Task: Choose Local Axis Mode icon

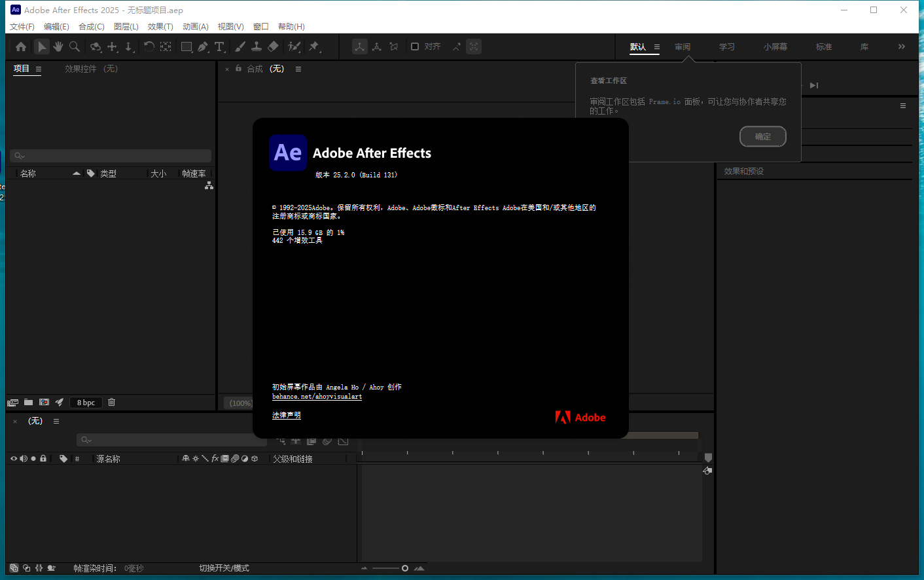Action: (360, 46)
